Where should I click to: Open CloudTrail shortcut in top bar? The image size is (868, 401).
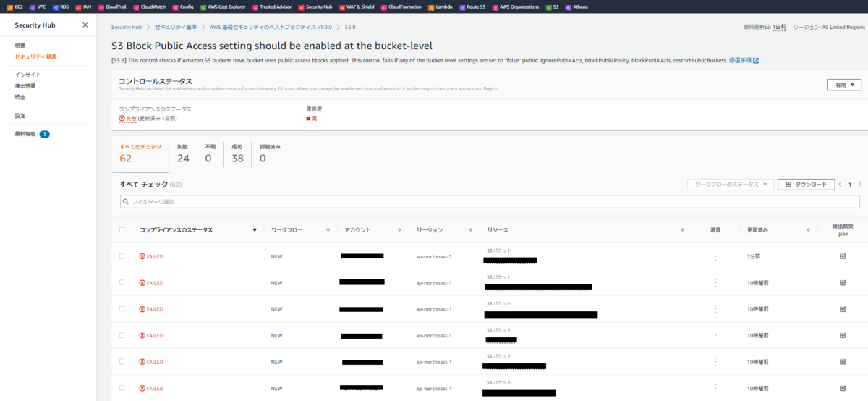[x=111, y=7]
